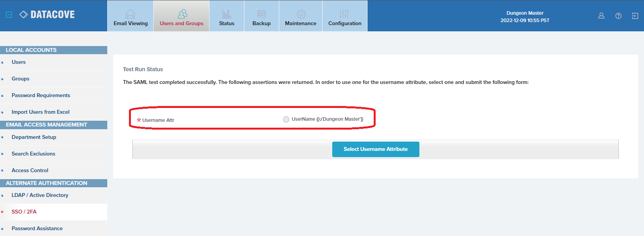Choose Import Users from Excel

pos(40,112)
